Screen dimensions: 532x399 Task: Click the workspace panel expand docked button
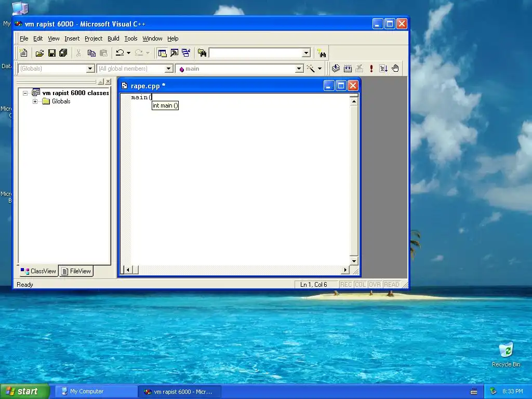click(100, 82)
